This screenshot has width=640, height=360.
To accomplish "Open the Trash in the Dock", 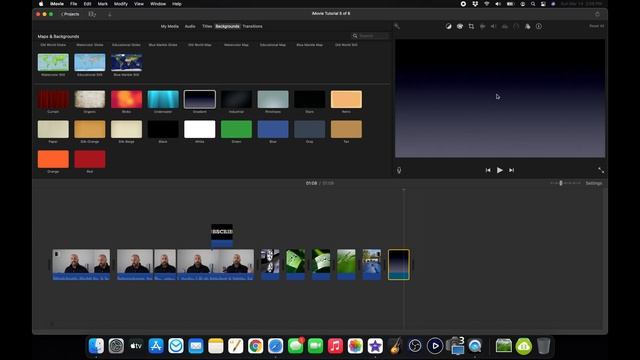I will pyautogui.click(x=543, y=346).
